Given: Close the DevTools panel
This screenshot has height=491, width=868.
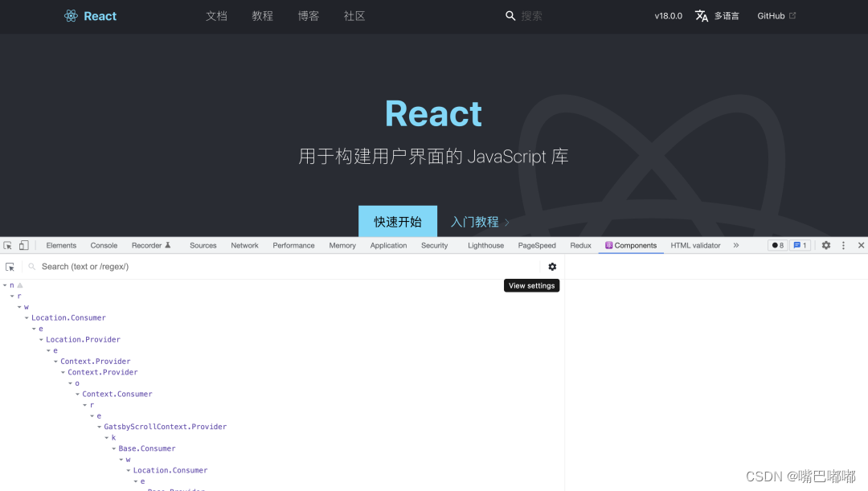Looking at the screenshot, I should tap(861, 245).
